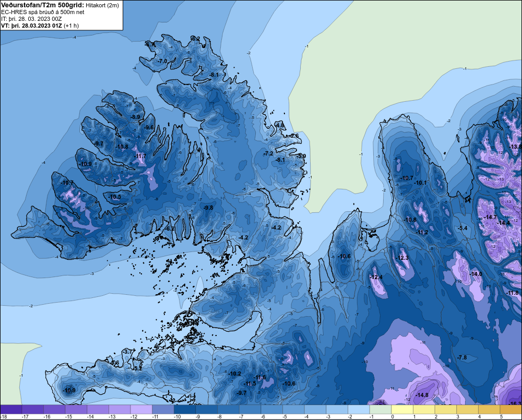
Task: Click the legend color band between 4 and 5
Action: point(490,410)
